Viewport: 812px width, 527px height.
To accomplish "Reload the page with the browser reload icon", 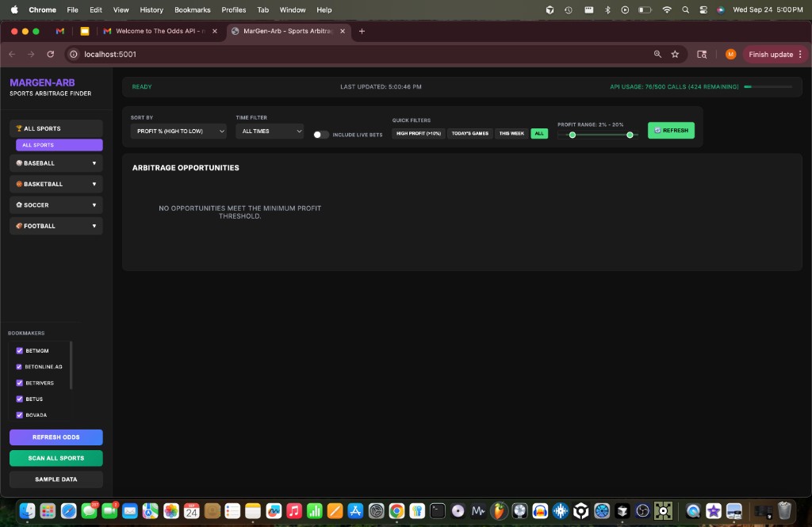I will pyautogui.click(x=50, y=54).
